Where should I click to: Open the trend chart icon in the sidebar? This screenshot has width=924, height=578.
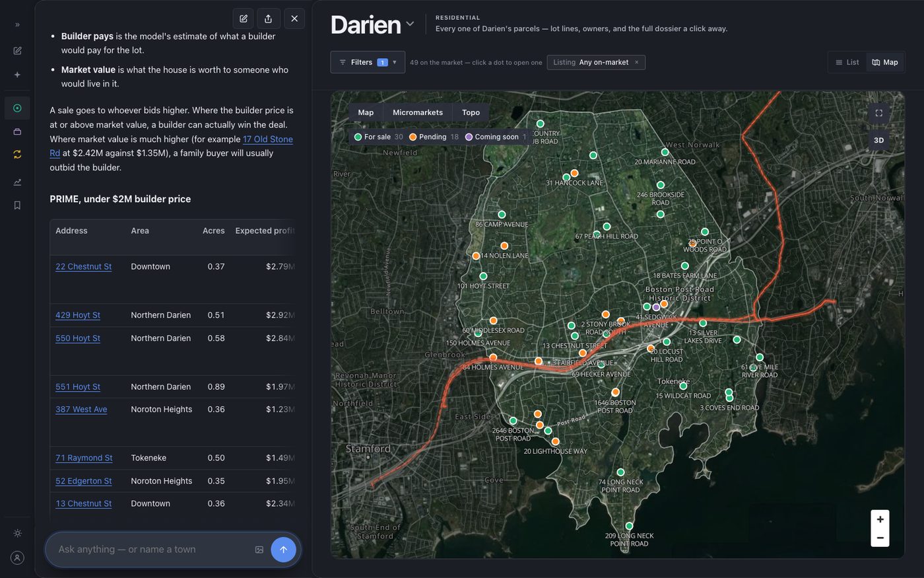(17, 182)
